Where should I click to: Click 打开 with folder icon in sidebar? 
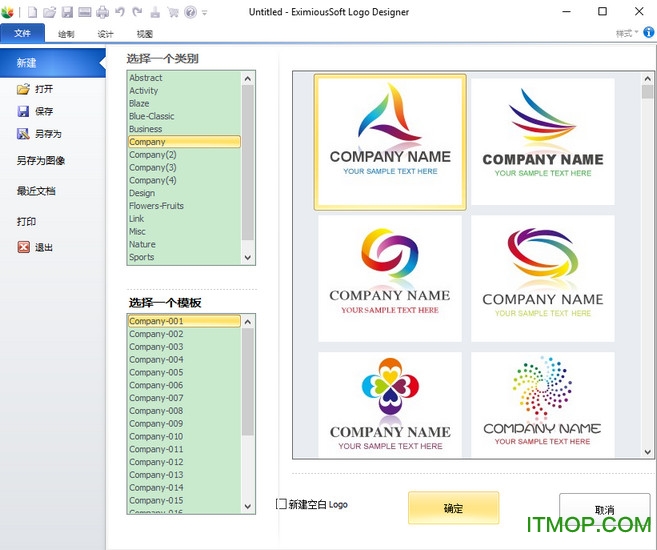tap(35, 89)
